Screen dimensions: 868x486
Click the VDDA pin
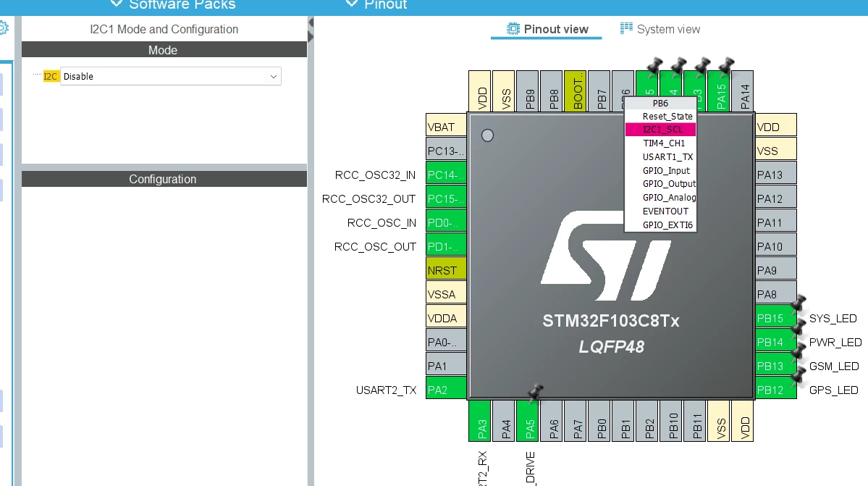(x=446, y=318)
